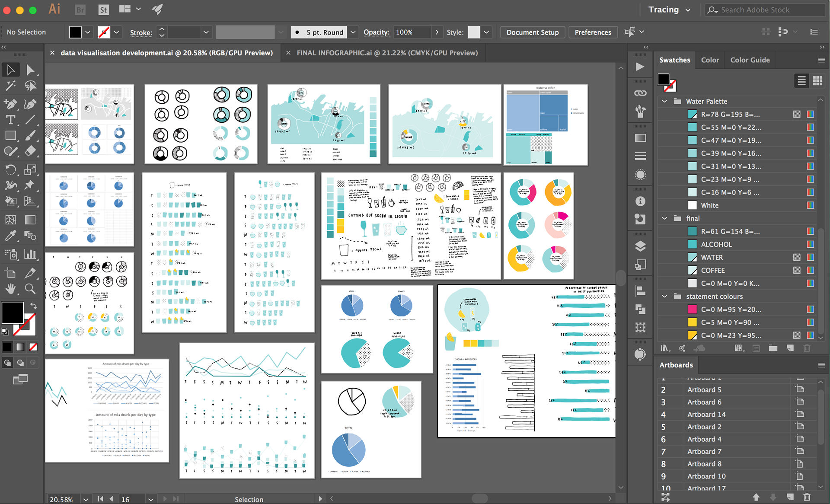Open Adobe Stock via St icon
The height and width of the screenshot is (504, 830).
(x=103, y=10)
